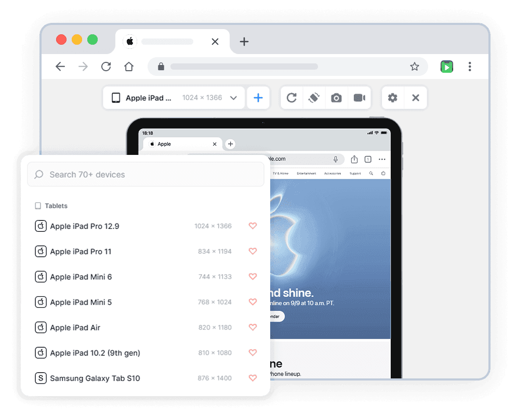The height and width of the screenshot is (420, 530).
Task: Select the Apple logo browser tab
Action: (173, 42)
